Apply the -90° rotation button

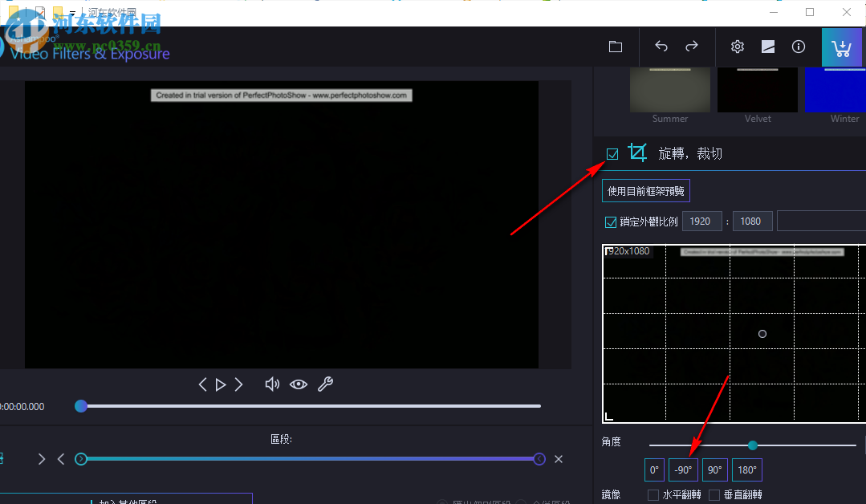683,469
